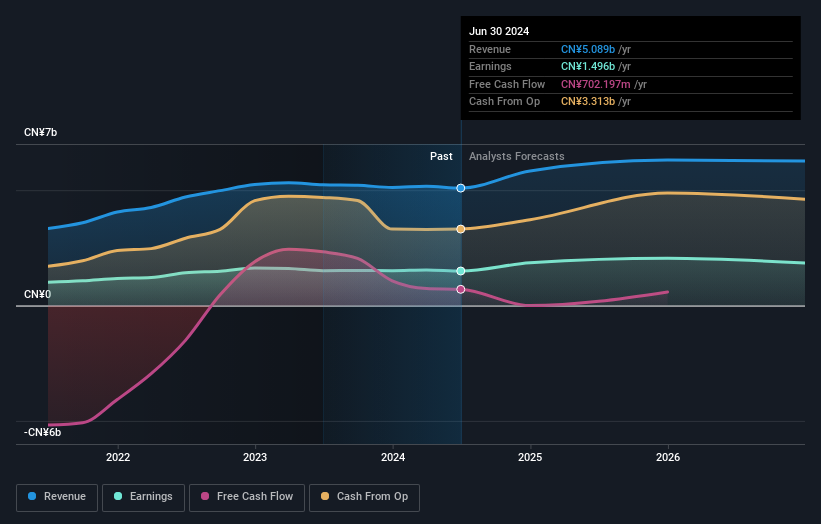Click the CN¥0 y-axis label
Screen dimensions: 821x524
click(x=38, y=294)
